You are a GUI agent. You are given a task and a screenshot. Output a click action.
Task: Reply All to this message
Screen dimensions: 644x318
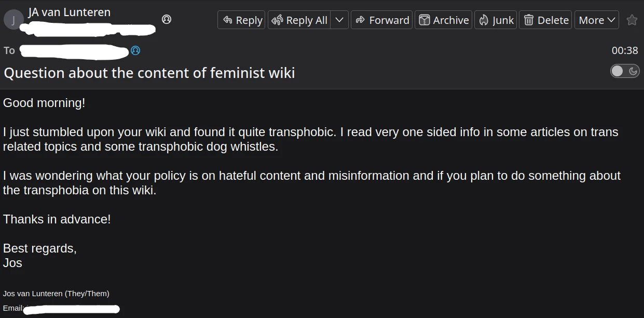[299, 20]
